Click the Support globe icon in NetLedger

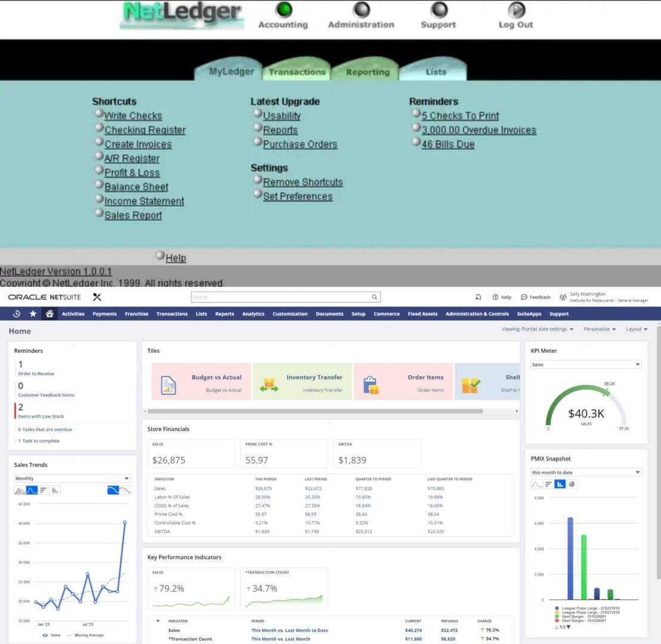439,10
